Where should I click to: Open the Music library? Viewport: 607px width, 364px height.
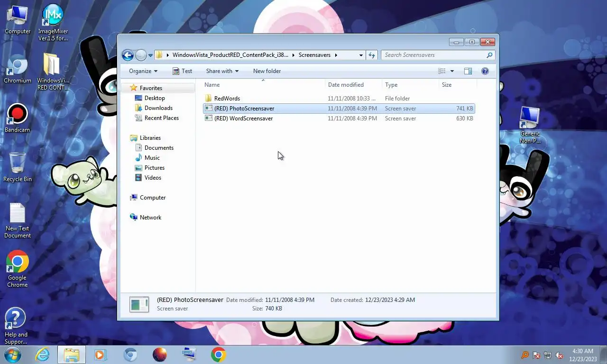click(x=152, y=158)
